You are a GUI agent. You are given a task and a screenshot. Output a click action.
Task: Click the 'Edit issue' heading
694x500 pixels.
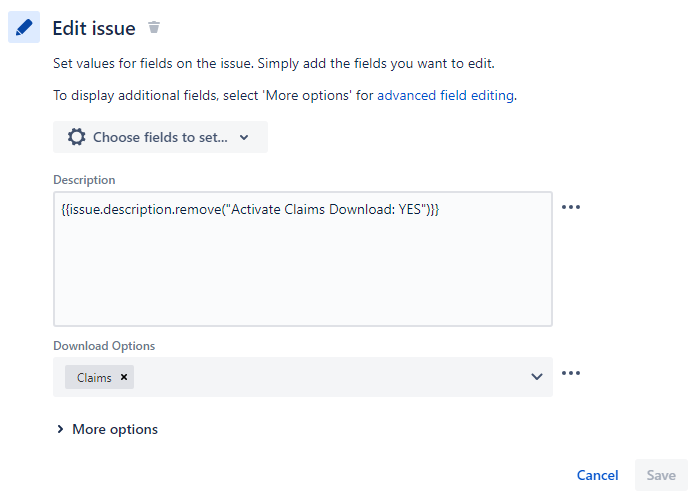[94, 28]
